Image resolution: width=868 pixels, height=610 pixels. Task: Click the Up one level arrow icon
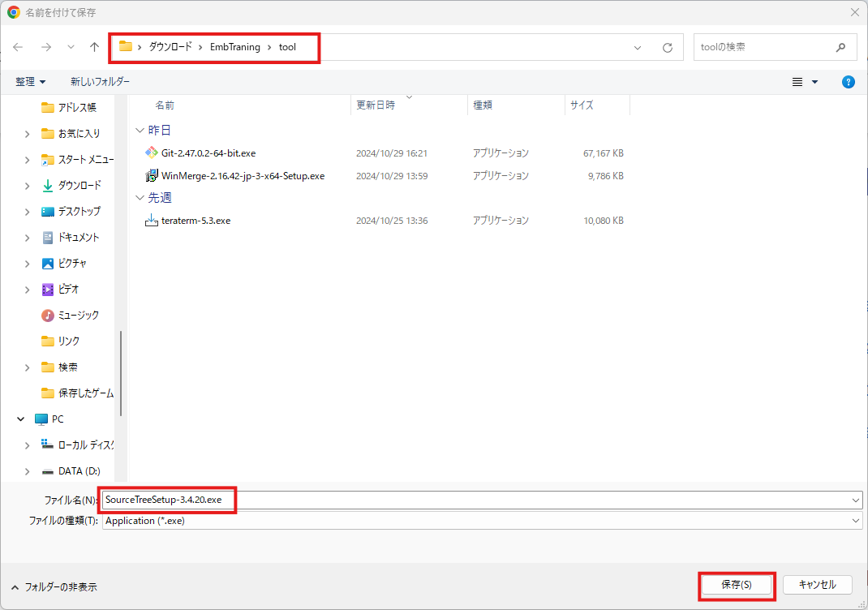point(94,47)
